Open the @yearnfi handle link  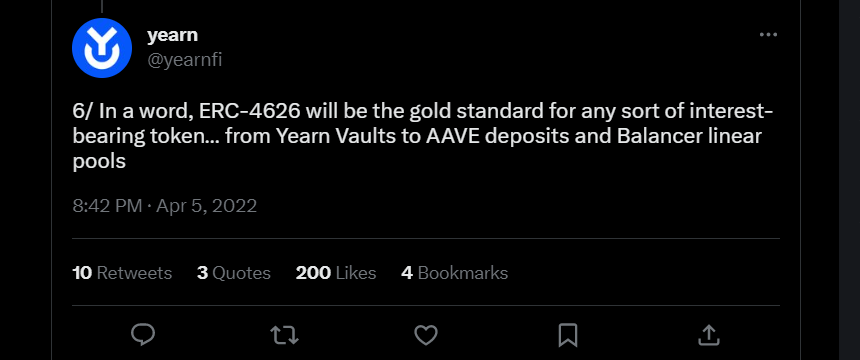point(184,59)
